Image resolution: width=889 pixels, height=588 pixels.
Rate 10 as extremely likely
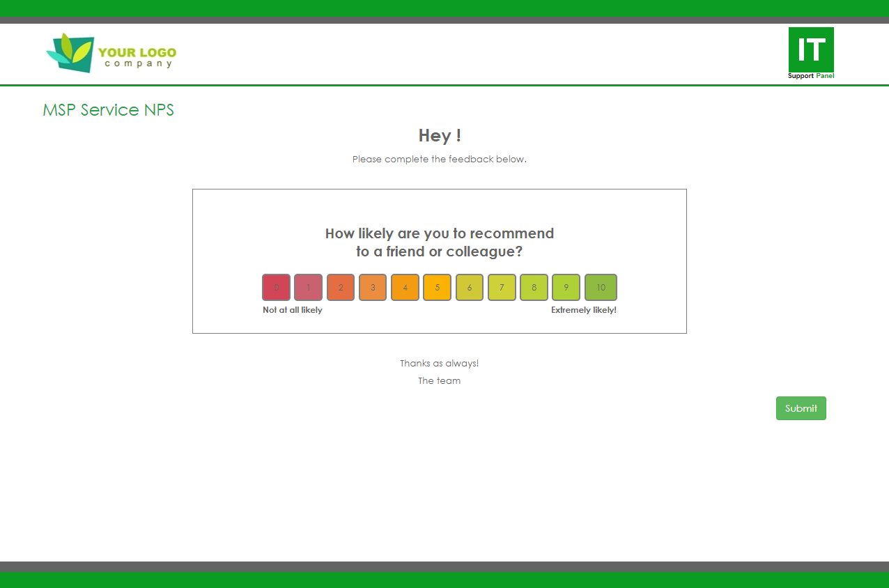pyautogui.click(x=601, y=287)
